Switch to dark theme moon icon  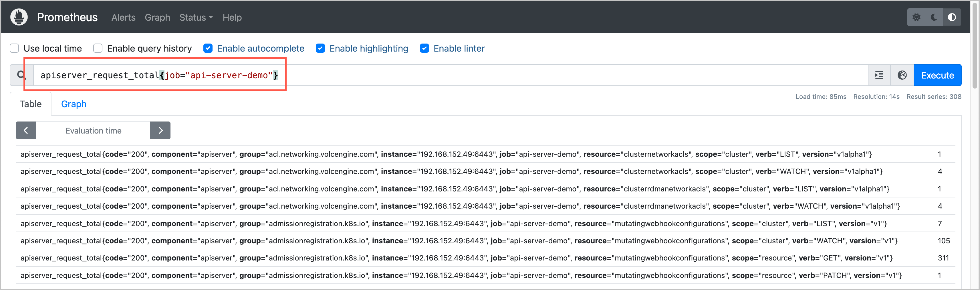(934, 17)
